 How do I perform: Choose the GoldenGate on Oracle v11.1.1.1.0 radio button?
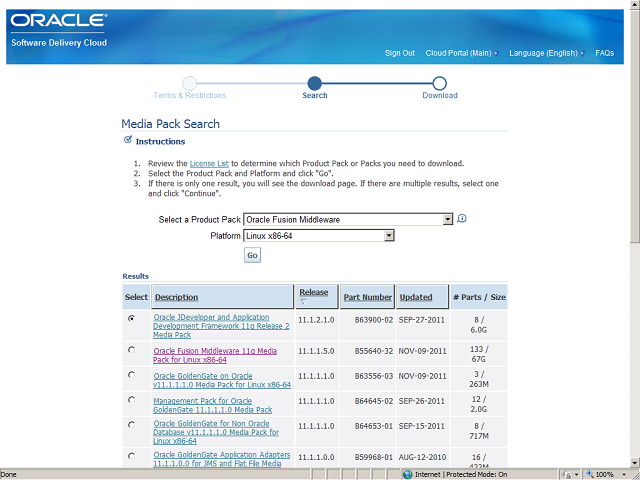click(133, 375)
